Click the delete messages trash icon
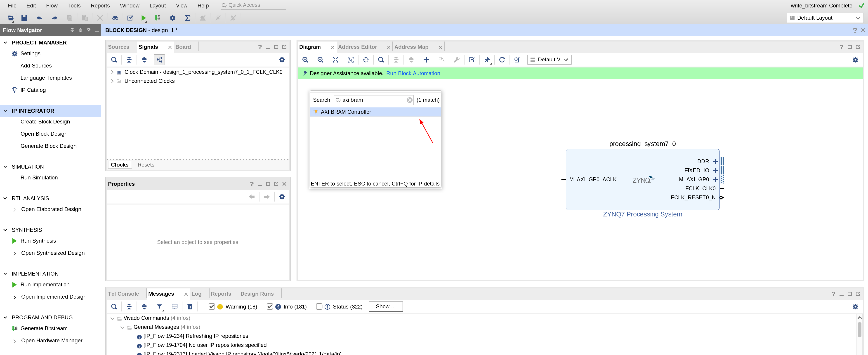Screen dimensions: 868x355 [190, 306]
